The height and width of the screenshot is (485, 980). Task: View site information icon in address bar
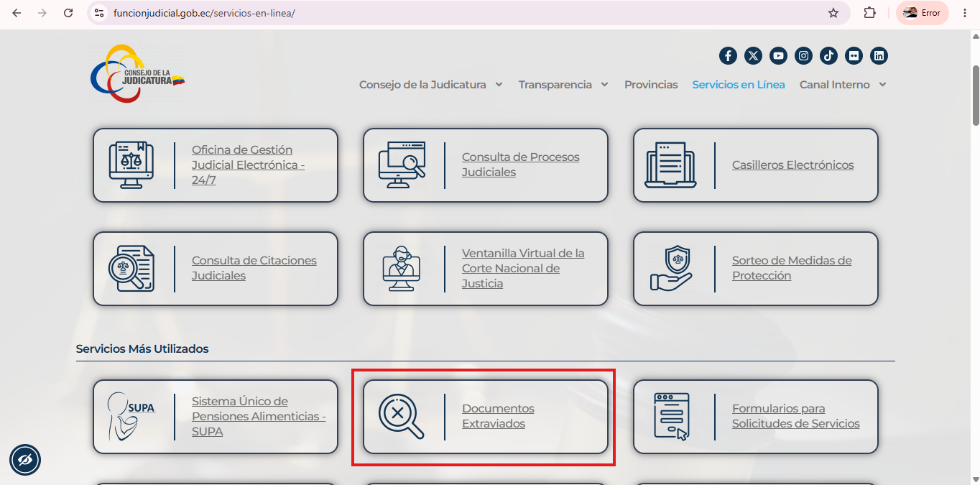pos(100,13)
